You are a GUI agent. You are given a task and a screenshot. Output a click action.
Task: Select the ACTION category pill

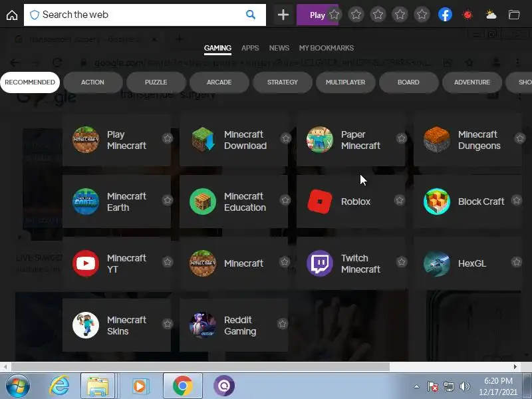(x=92, y=82)
